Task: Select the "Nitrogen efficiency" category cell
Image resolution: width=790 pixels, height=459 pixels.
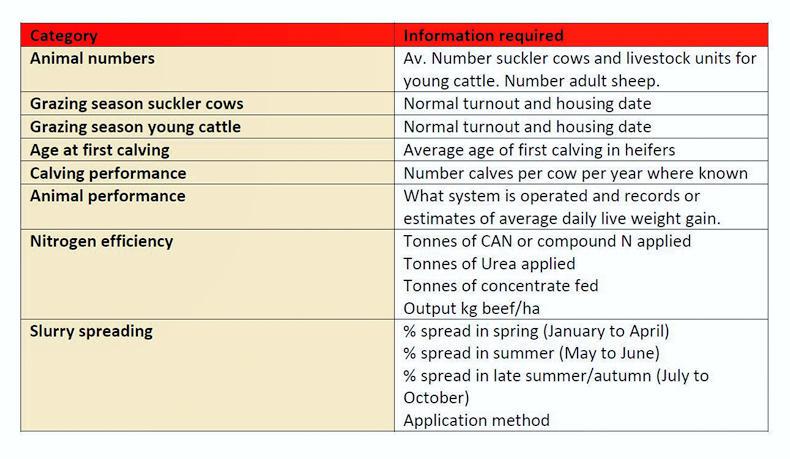Action: coord(101,241)
